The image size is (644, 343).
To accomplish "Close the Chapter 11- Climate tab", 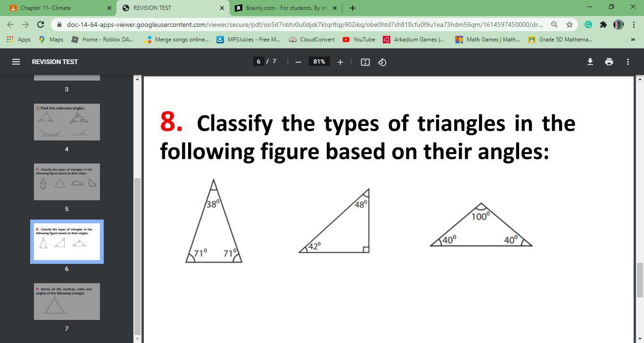I will pos(109,8).
